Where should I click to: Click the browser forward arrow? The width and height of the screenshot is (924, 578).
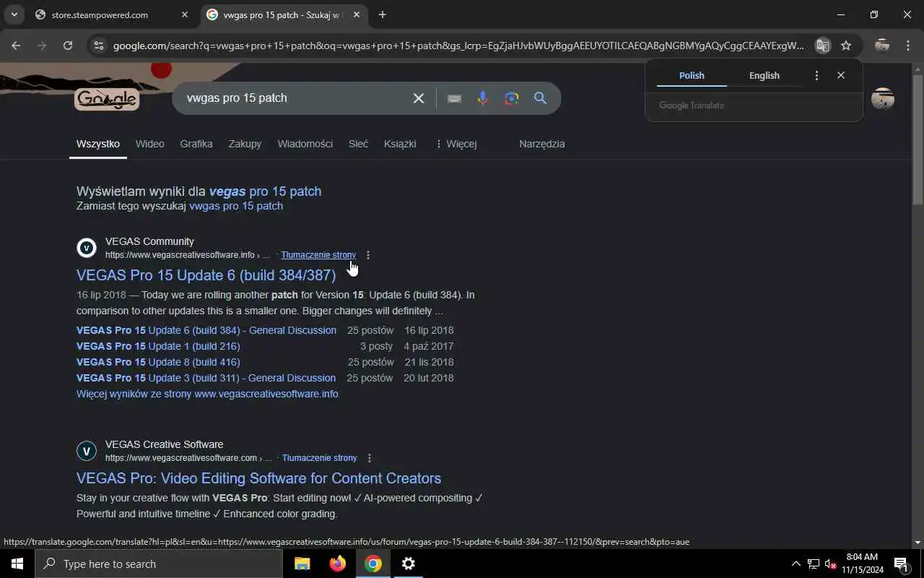tap(42, 46)
